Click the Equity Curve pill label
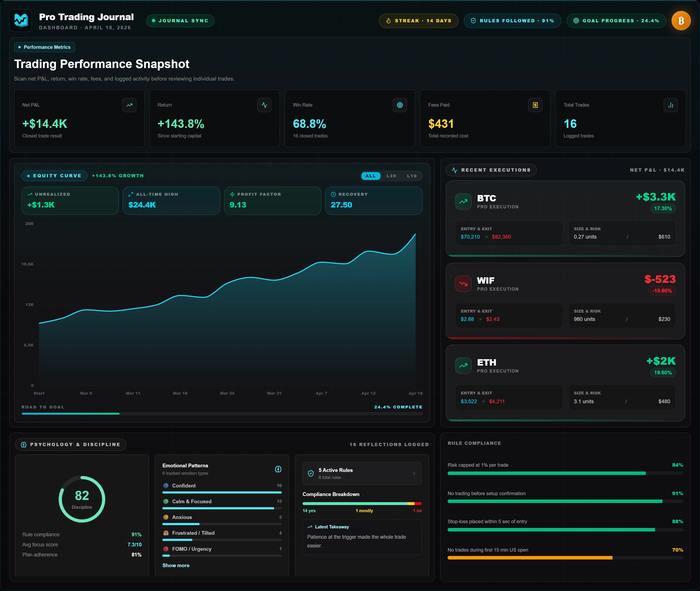 [54, 176]
